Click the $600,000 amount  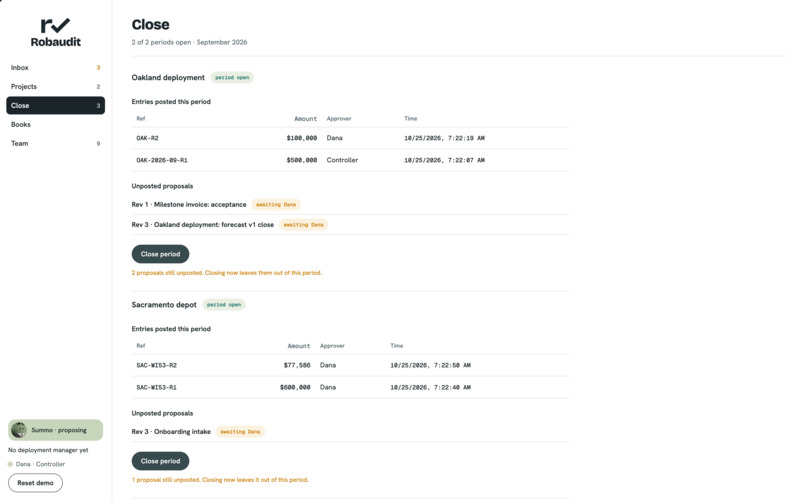tap(295, 387)
